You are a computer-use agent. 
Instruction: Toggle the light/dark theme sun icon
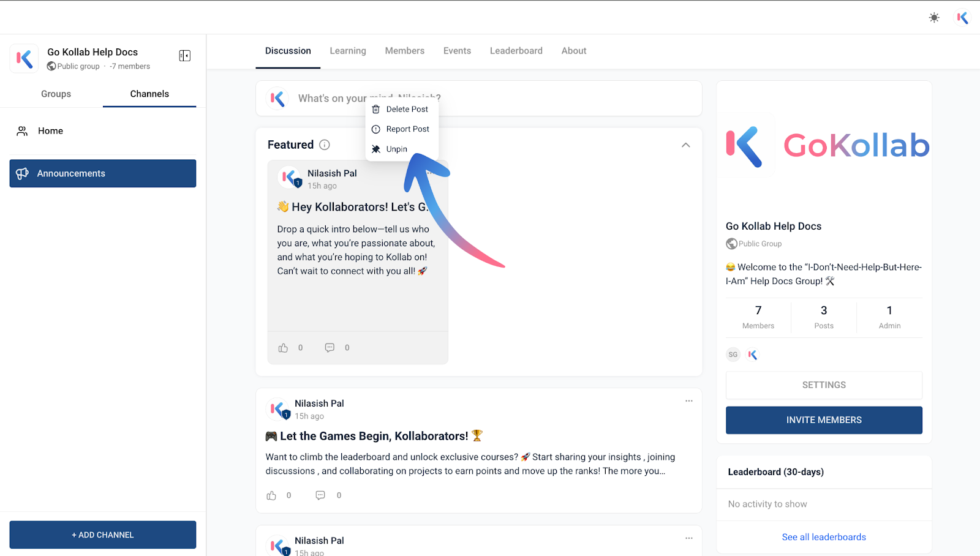tap(934, 18)
